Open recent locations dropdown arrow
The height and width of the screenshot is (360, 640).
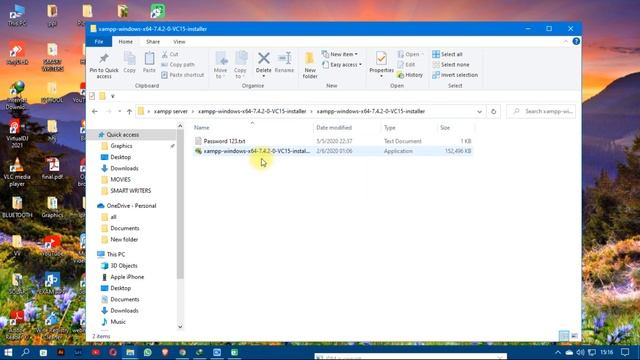(120, 111)
